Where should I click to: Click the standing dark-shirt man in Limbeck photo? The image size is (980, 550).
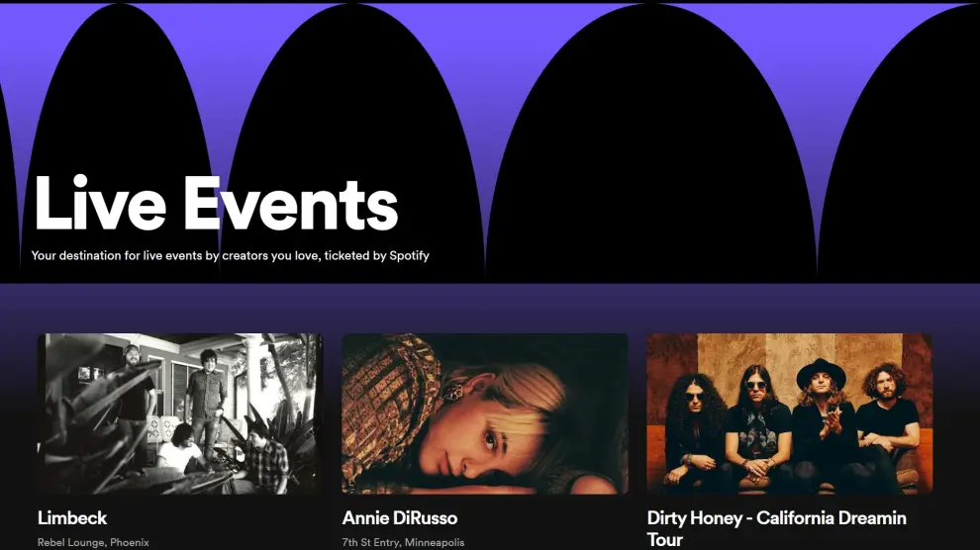point(206,400)
